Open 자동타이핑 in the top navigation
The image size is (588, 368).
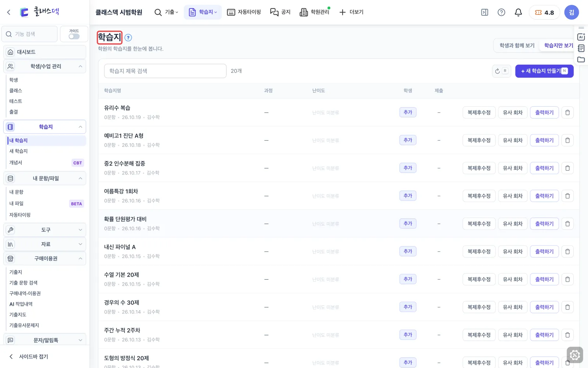click(244, 12)
